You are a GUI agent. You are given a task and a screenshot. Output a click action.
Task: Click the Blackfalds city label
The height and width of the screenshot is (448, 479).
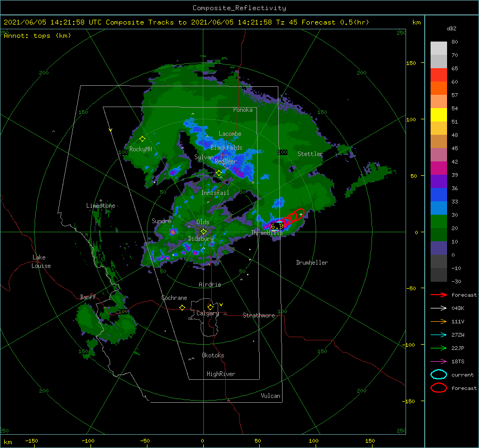coord(226,148)
